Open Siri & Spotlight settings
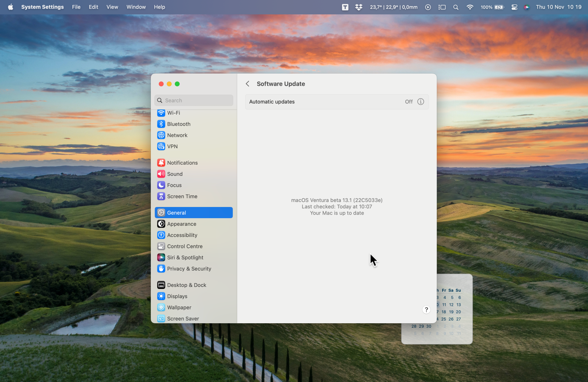Image resolution: width=588 pixels, height=382 pixels. click(194, 257)
